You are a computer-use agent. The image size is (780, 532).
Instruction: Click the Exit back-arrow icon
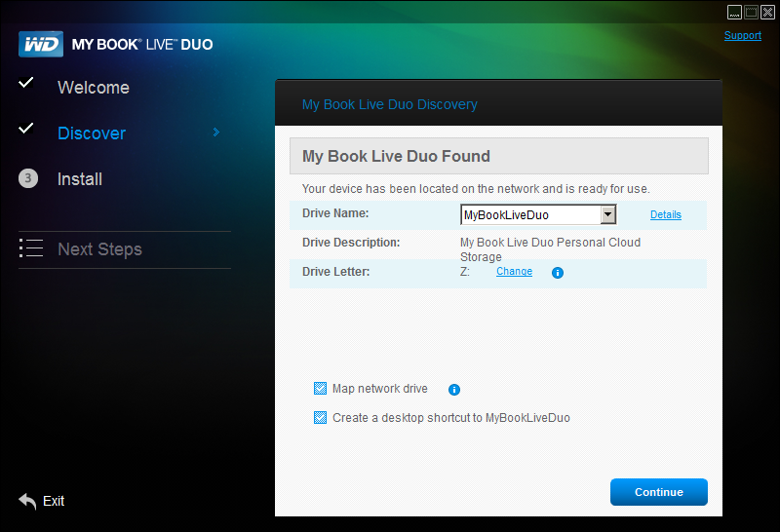tap(28, 501)
